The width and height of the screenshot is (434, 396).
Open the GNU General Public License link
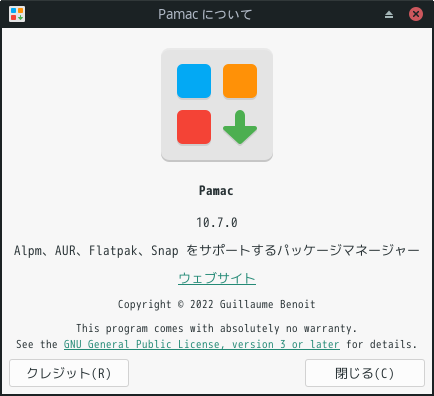point(202,344)
